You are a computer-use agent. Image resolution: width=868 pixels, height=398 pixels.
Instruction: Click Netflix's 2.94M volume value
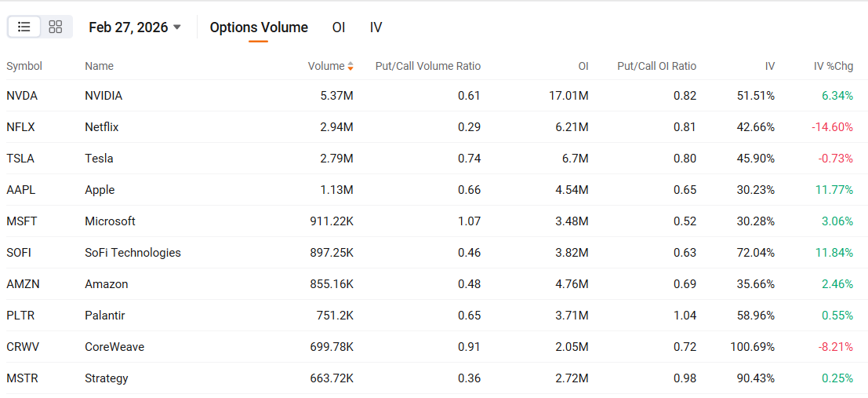(336, 127)
